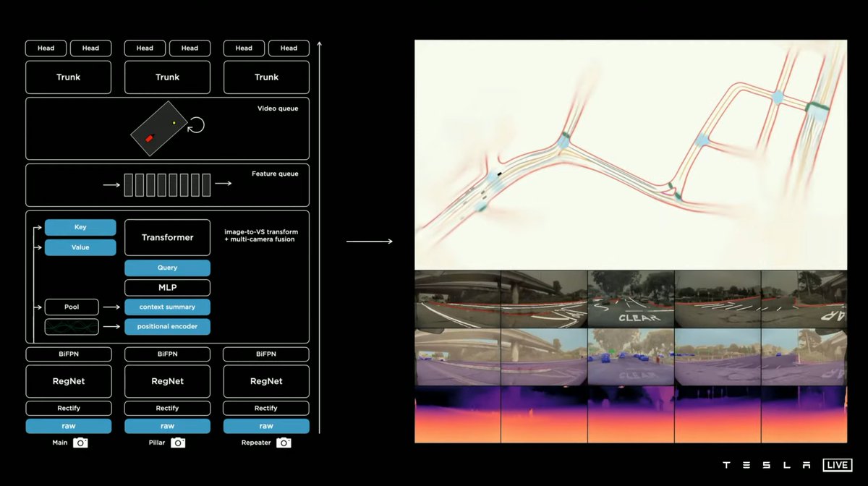This screenshot has width=868, height=486.
Task: Click the bird's-eye road map visualization
Action: (x=631, y=155)
